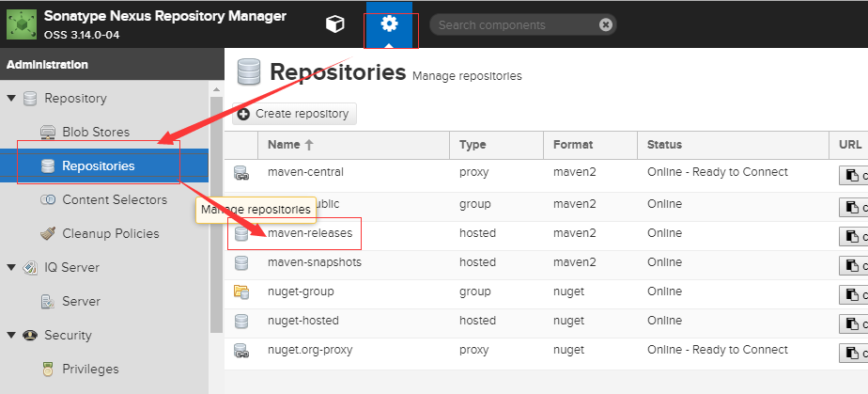Collapse the Repository tree node
The width and height of the screenshot is (868, 394).
click(11, 99)
